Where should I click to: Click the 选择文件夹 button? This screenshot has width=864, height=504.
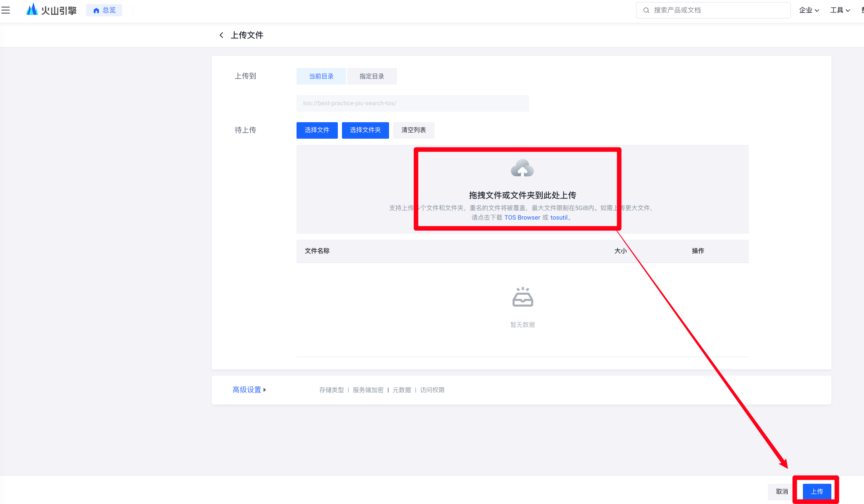[366, 130]
